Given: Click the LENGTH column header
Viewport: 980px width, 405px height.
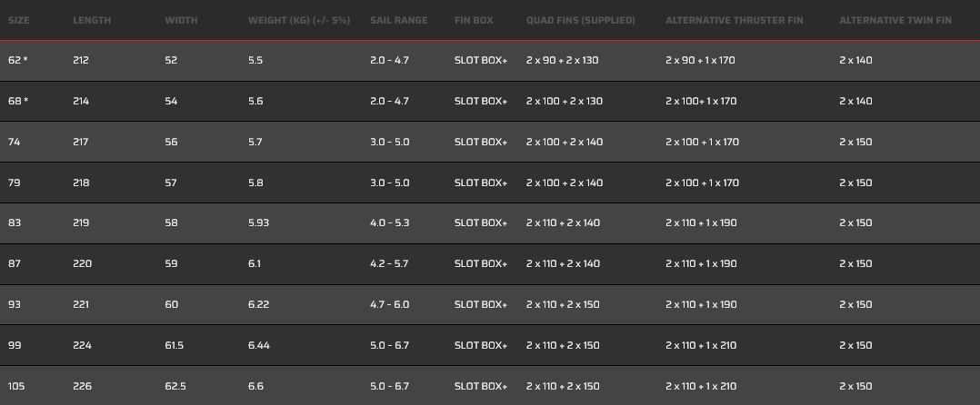Looking at the screenshot, I should (x=92, y=20).
